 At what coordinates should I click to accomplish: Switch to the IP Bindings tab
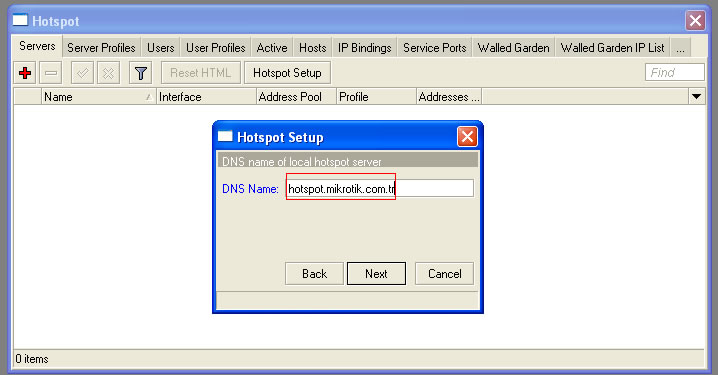(x=364, y=48)
